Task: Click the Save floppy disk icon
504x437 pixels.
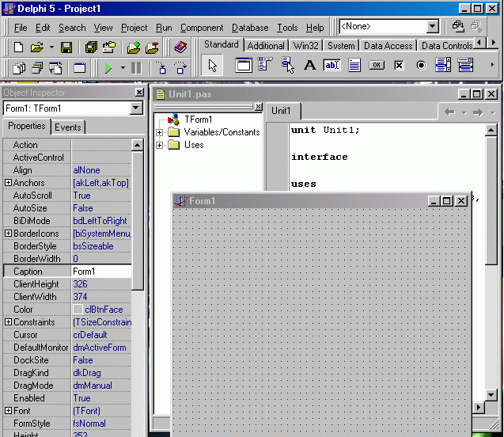Action: point(66,47)
